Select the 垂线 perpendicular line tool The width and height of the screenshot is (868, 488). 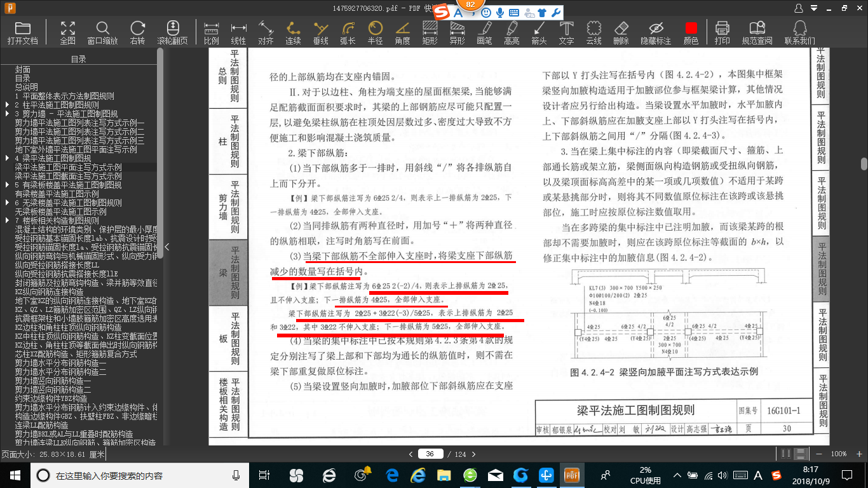point(321,33)
